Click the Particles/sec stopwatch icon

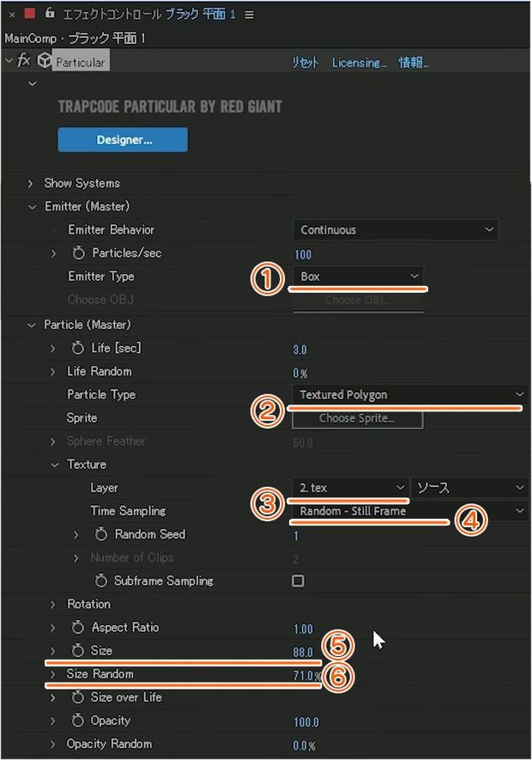pyautogui.click(x=78, y=253)
